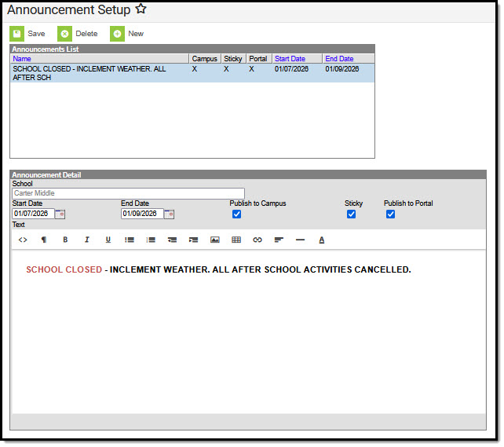Increase indent of text
Viewport: 504px width, 447px height.
click(193, 240)
